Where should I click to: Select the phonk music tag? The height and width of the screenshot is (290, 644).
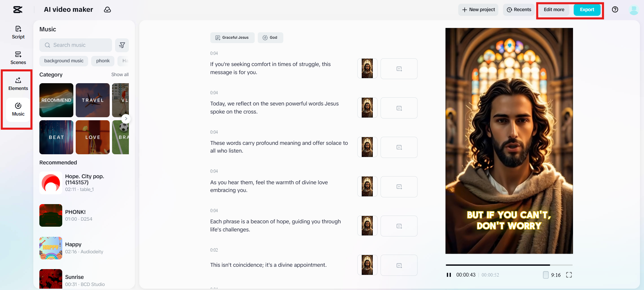[103, 61]
